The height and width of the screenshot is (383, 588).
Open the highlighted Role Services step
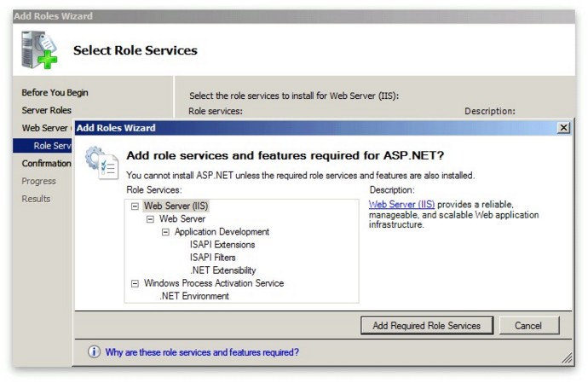(43, 146)
